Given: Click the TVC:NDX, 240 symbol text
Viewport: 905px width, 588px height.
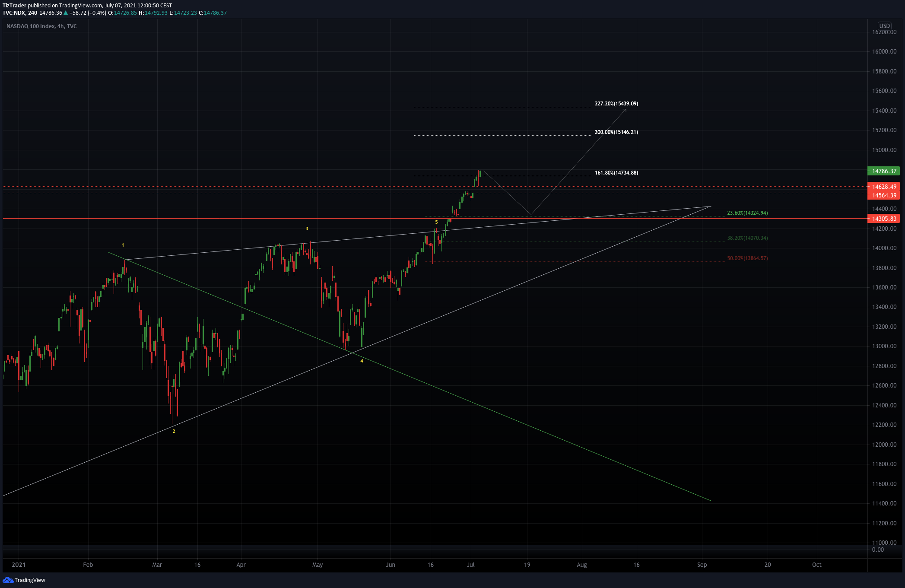Looking at the screenshot, I should click(x=20, y=13).
